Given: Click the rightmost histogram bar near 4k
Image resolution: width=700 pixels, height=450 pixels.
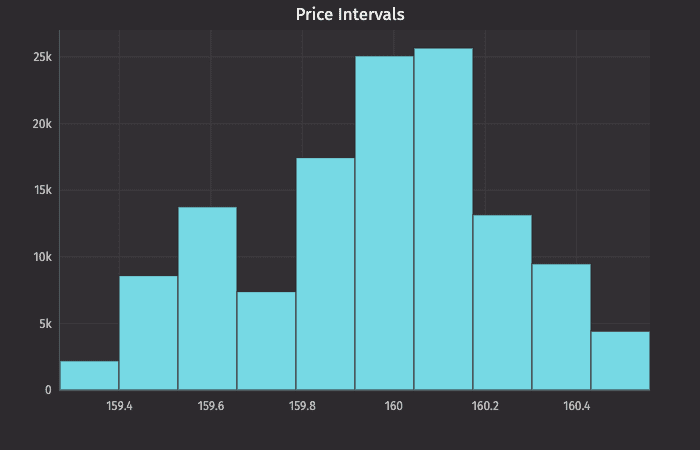Looking at the screenshot, I should click(x=620, y=360).
